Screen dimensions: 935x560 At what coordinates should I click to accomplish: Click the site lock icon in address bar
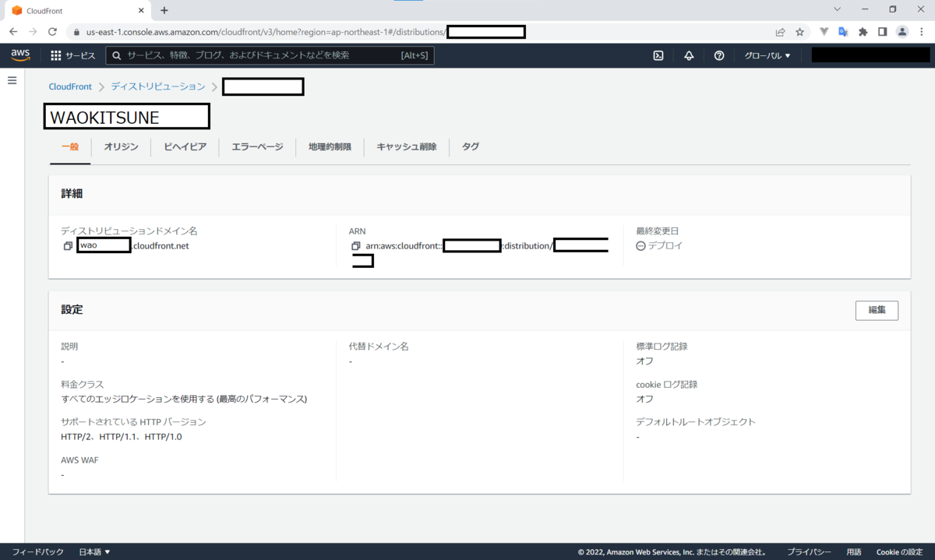pyautogui.click(x=76, y=32)
